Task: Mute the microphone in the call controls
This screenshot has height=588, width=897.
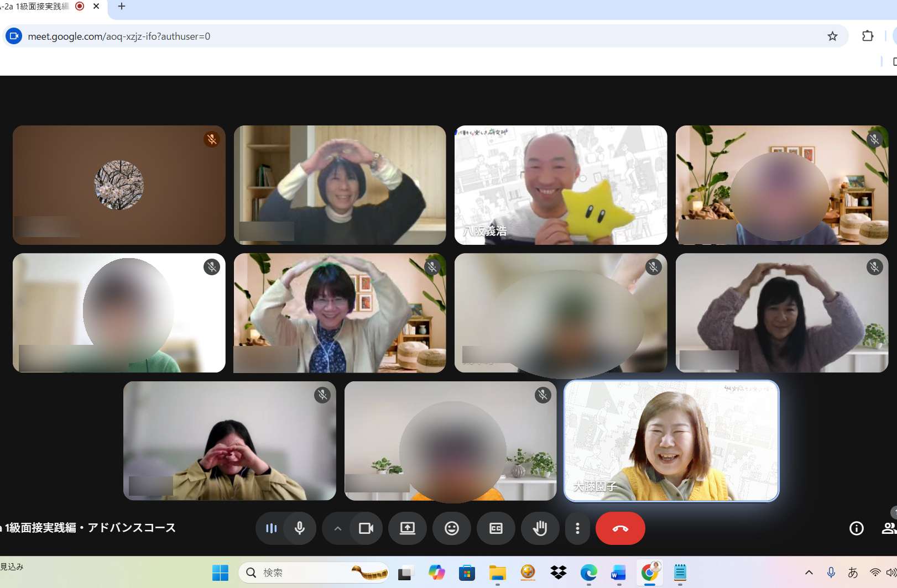Action: tap(300, 528)
